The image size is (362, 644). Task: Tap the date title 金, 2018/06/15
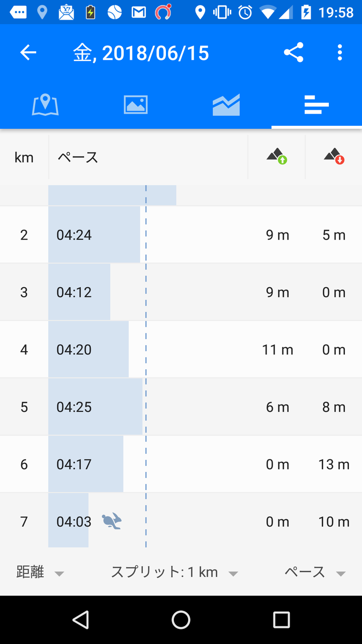(x=141, y=53)
